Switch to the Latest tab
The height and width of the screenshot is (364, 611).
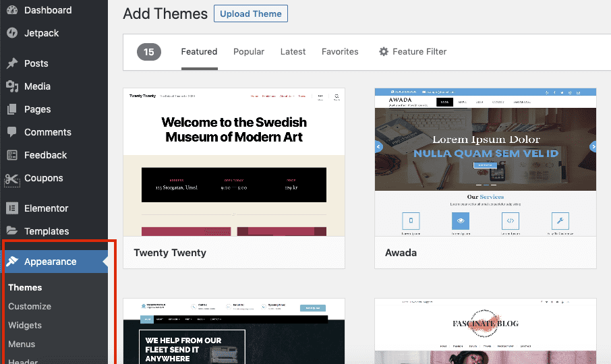(x=293, y=52)
